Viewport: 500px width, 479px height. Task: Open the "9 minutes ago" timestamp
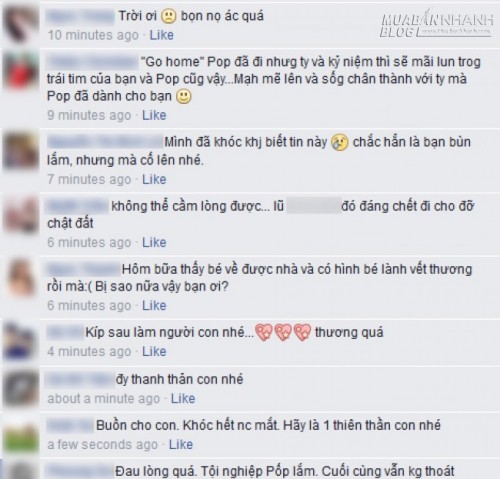89,115
